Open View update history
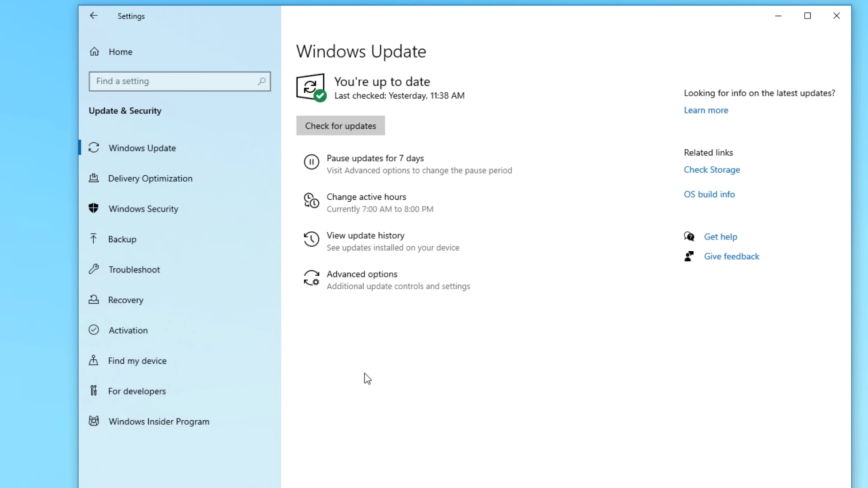Viewport: 868px width, 488px height. (365, 235)
